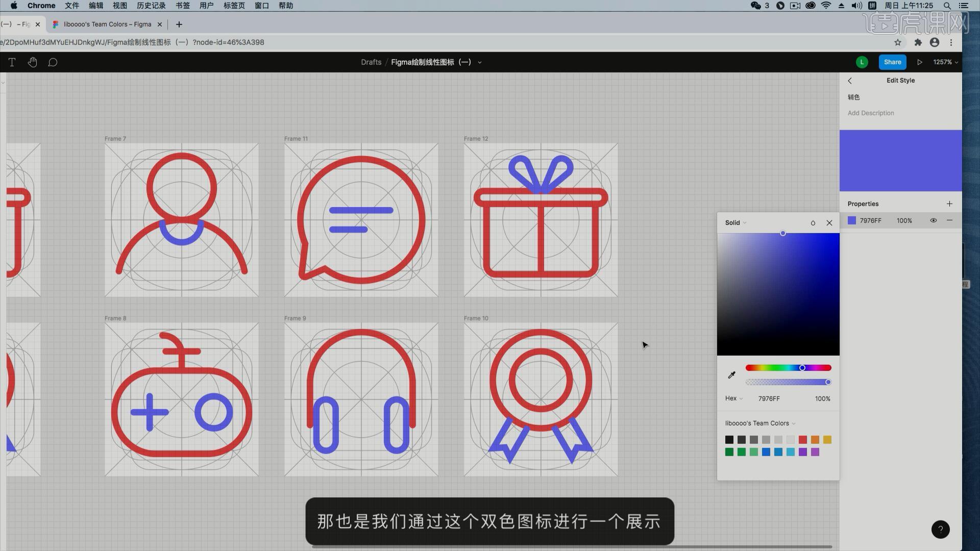Click the horizontal canvas scrollbar

point(572,547)
